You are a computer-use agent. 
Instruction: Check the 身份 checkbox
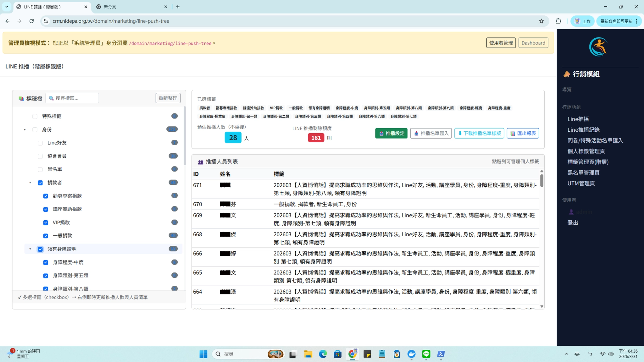35,130
